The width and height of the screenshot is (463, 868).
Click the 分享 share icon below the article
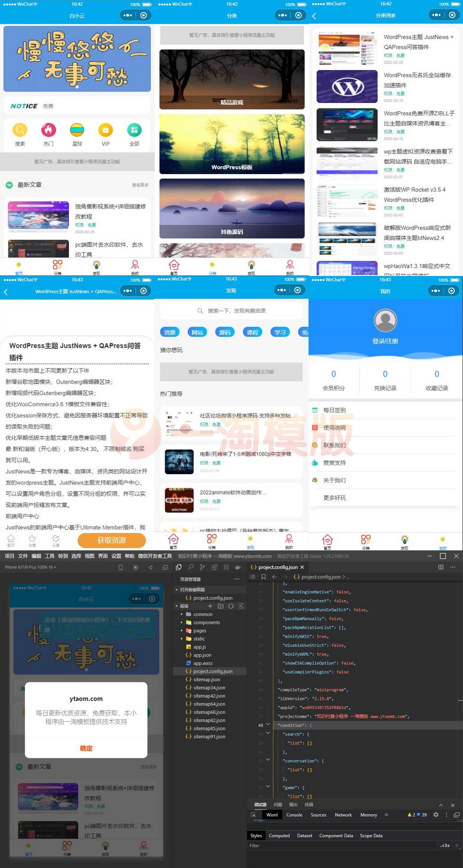pyautogui.click(x=56, y=539)
